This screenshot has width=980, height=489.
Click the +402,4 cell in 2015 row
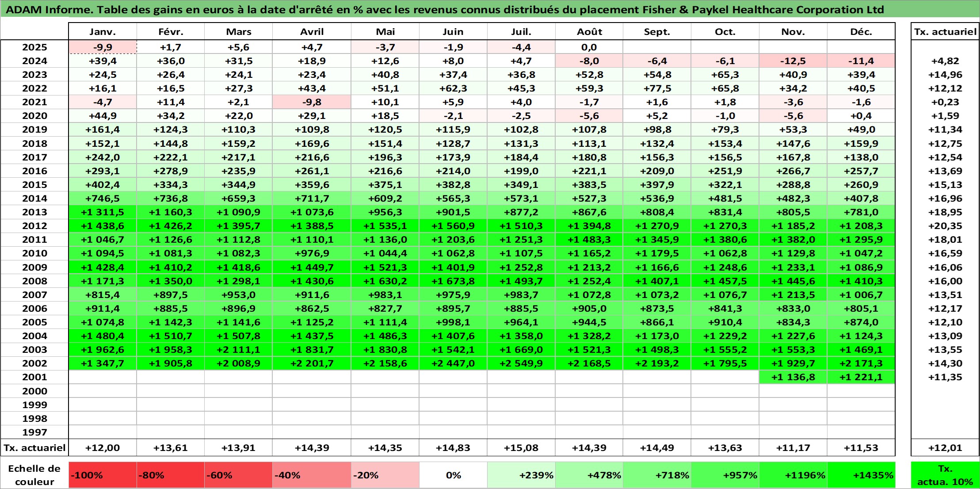click(103, 185)
